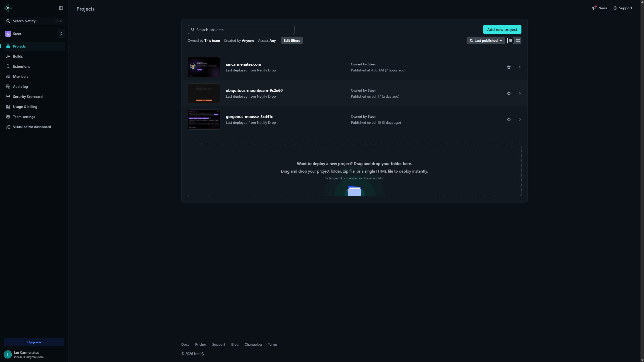This screenshot has width=644, height=362.
Task: Open iancarmenates.com via its chevron arrow
Action: pyautogui.click(x=520, y=67)
